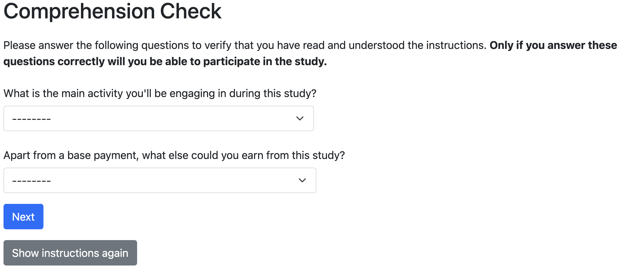Click the Comprehension Check heading
The height and width of the screenshot is (272, 644).
112,11
